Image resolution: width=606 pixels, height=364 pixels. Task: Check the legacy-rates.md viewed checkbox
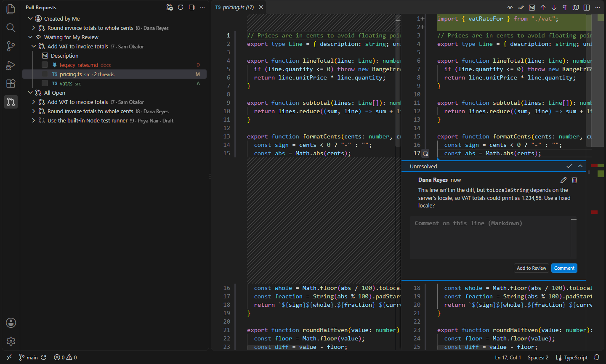coord(45,65)
